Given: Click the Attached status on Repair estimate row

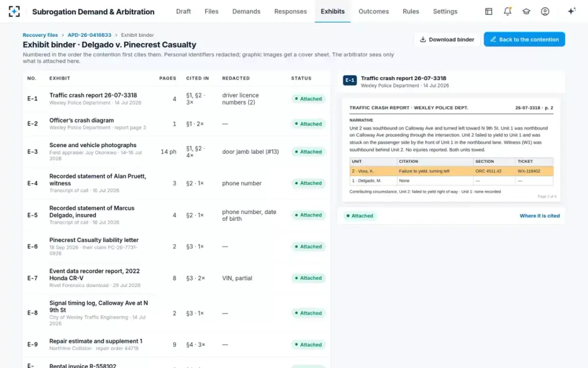Looking at the screenshot, I should coord(308,344).
